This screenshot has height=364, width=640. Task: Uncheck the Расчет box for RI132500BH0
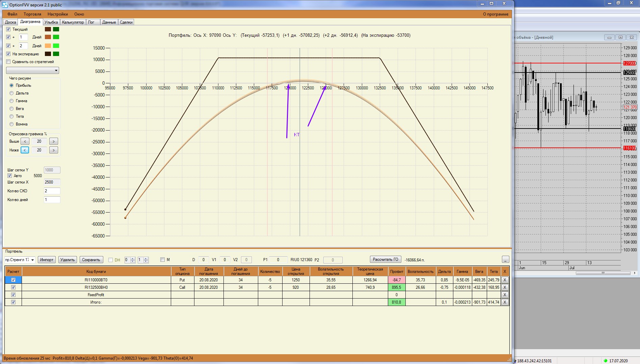pos(13,287)
